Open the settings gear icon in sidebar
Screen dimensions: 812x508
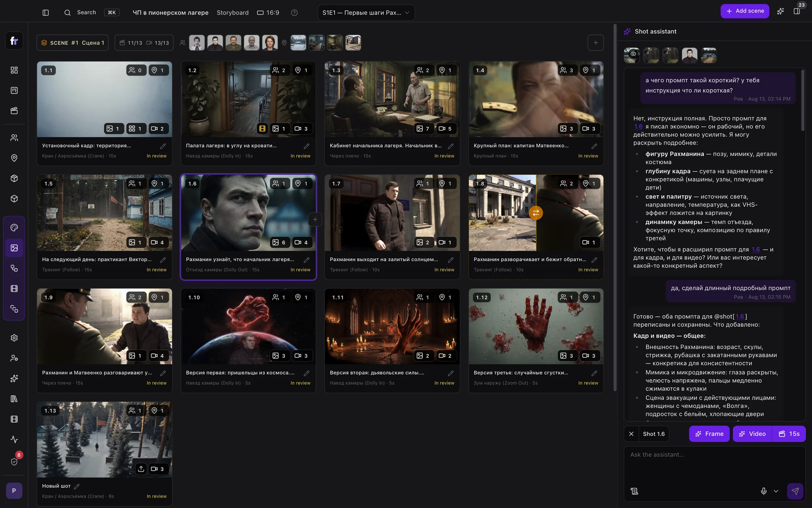(14, 338)
